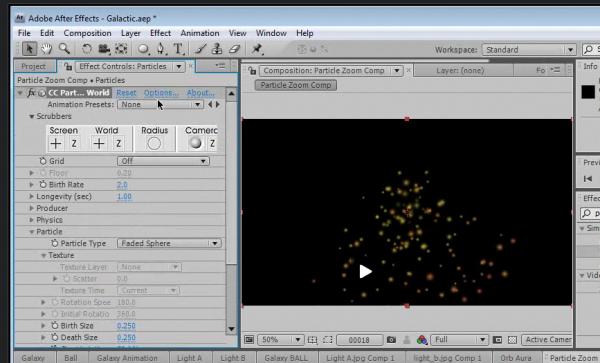Click the Reset link for CC Particle World
The height and width of the screenshot is (363, 600).
pyautogui.click(x=126, y=93)
